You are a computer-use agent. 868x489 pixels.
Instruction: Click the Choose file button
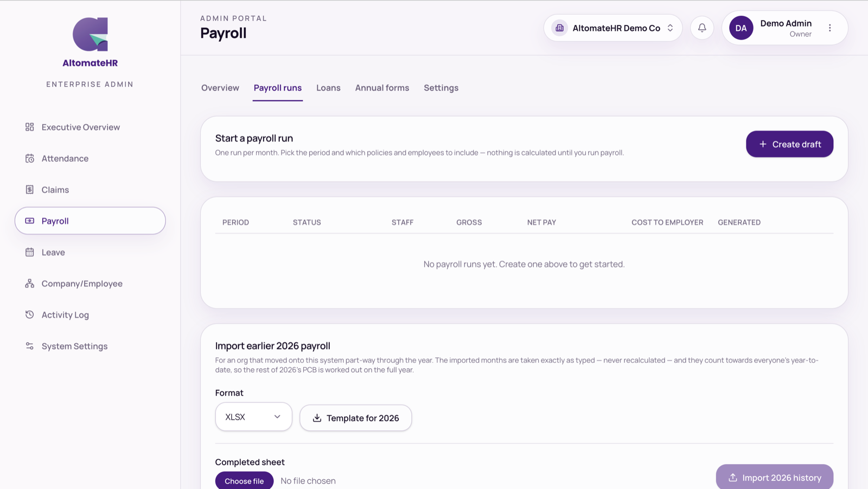244,481
